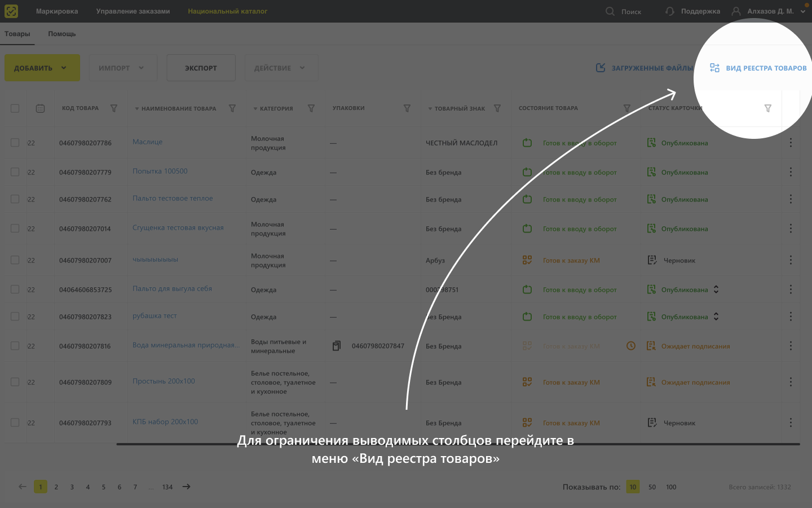Show 50 records per page
This screenshot has width=812, height=508.
652,487
